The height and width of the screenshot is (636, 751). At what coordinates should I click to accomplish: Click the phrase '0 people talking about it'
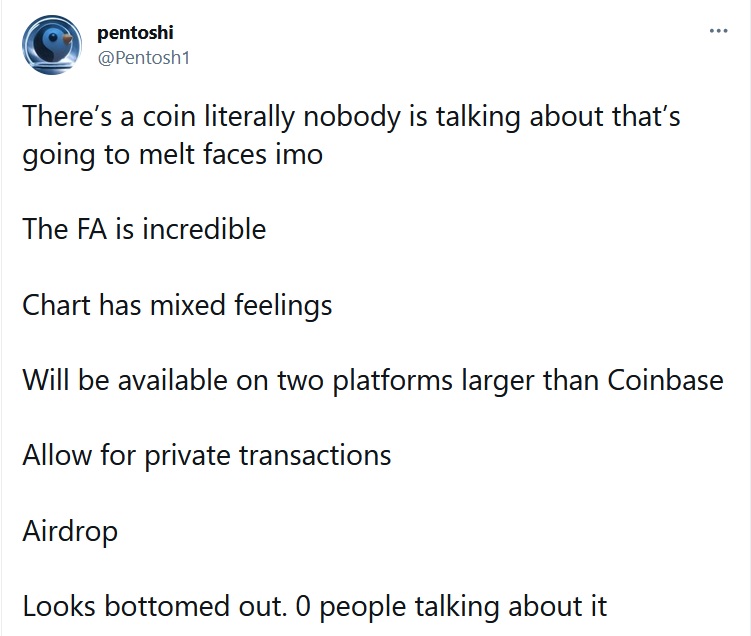(x=451, y=607)
